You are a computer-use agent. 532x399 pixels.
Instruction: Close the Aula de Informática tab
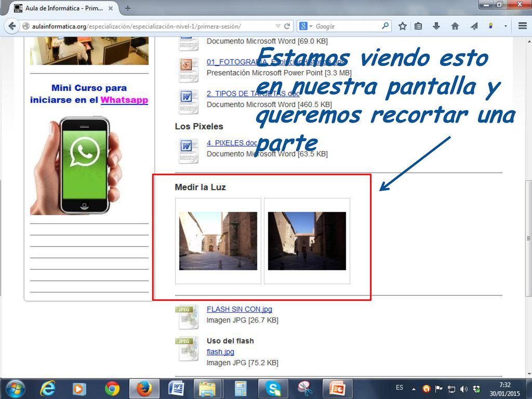click(111, 8)
